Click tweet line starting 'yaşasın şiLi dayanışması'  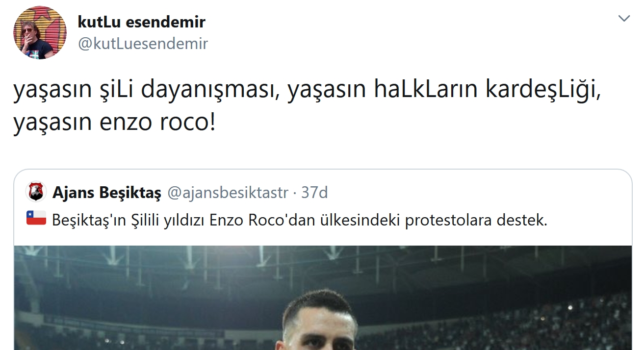[307, 91]
